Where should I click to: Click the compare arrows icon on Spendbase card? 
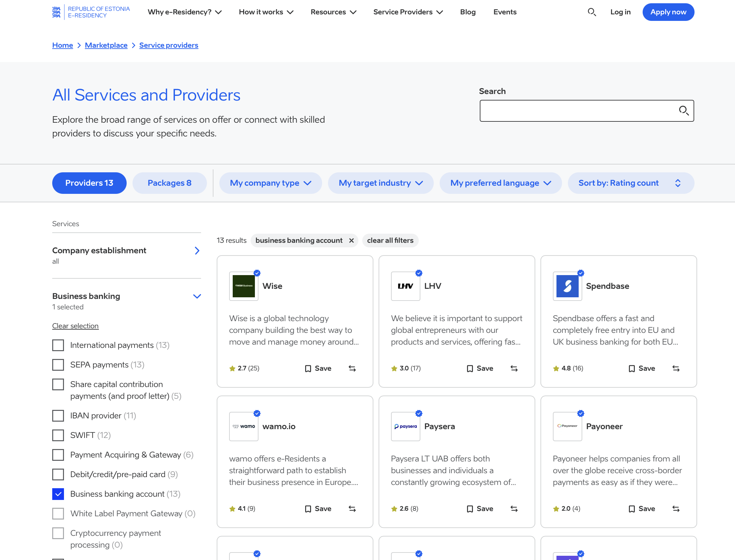click(x=676, y=368)
